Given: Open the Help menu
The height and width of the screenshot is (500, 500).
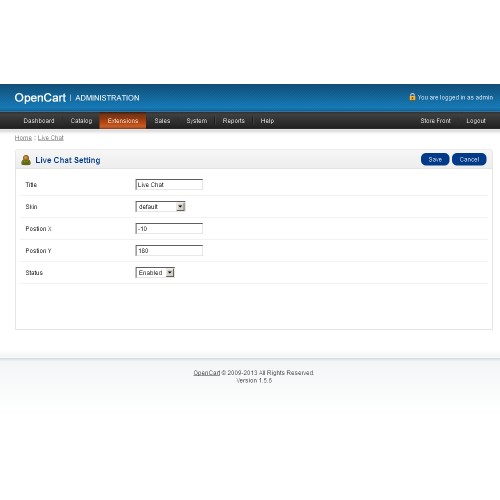Looking at the screenshot, I should point(267,121).
